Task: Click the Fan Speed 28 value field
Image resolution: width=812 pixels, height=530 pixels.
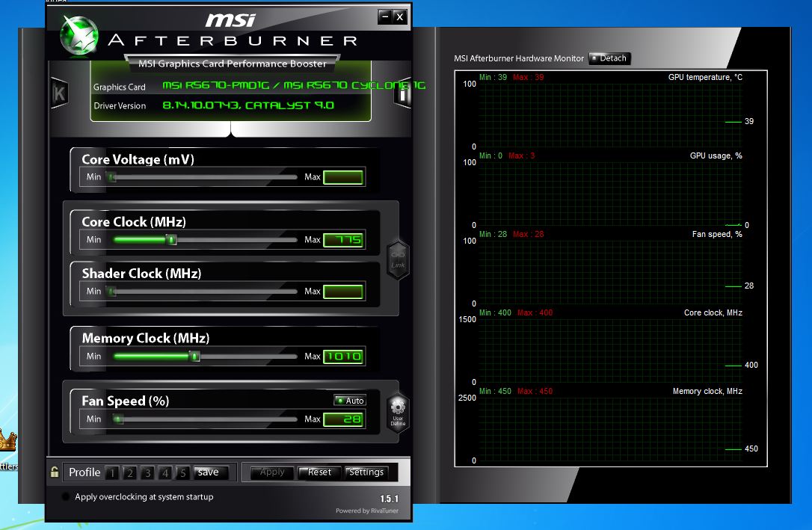Action: pyautogui.click(x=343, y=419)
